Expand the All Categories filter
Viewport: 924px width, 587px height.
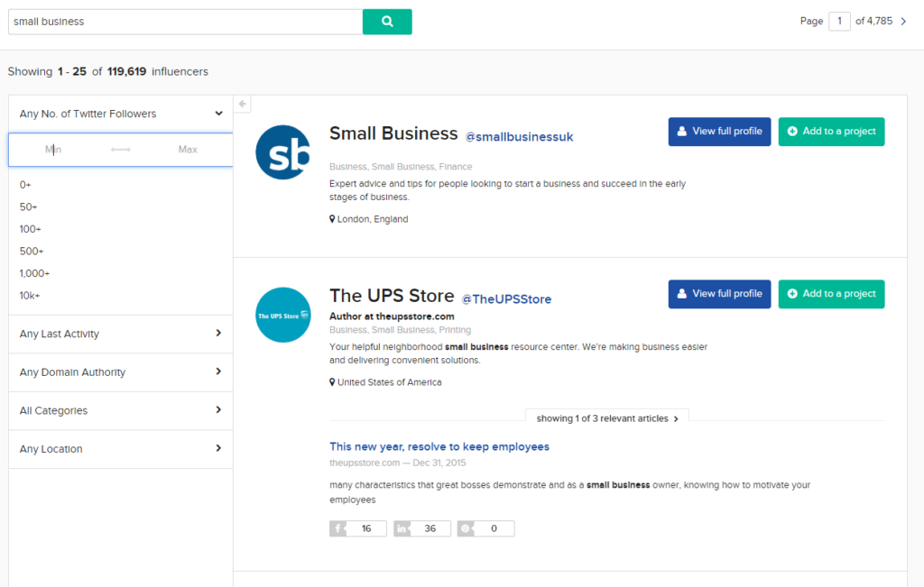point(218,410)
